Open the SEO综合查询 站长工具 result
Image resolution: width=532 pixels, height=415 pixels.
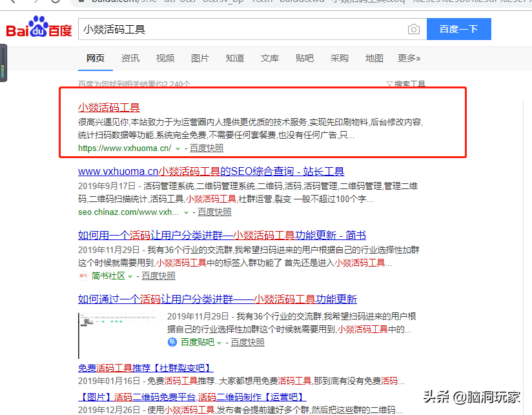click(x=211, y=171)
